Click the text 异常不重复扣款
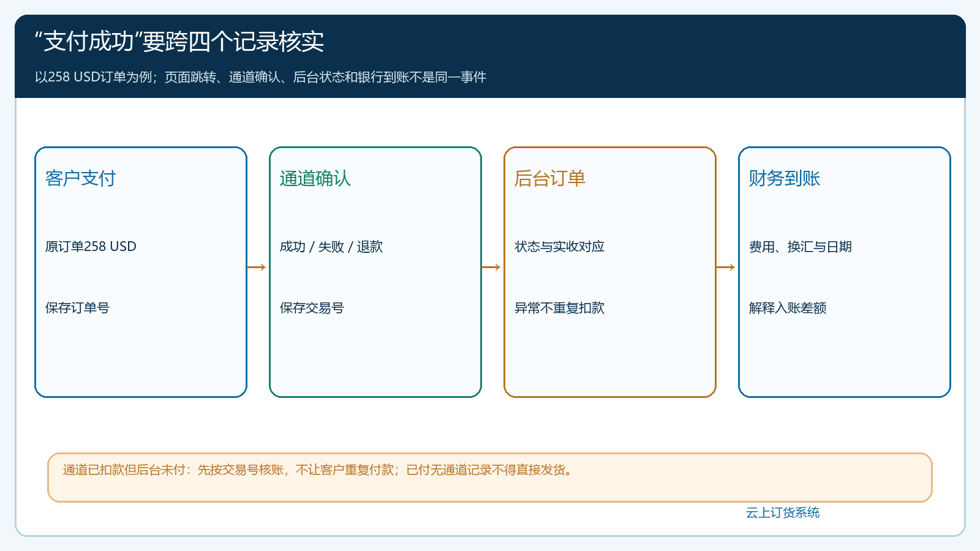The height and width of the screenshot is (551, 980). [x=559, y=308]
